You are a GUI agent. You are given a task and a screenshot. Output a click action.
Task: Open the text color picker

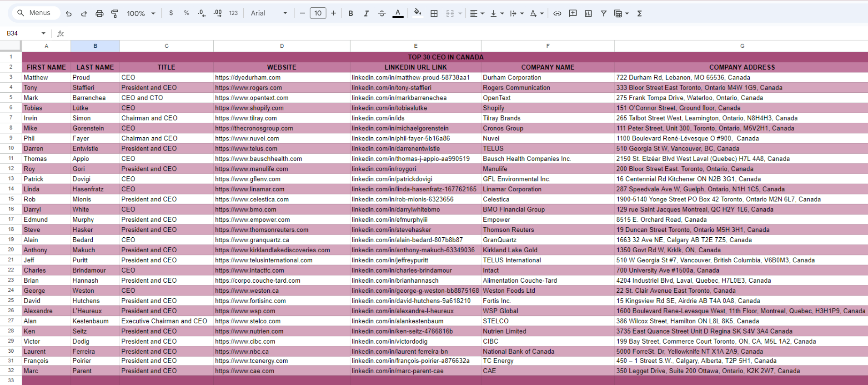(x=398, y=14)
